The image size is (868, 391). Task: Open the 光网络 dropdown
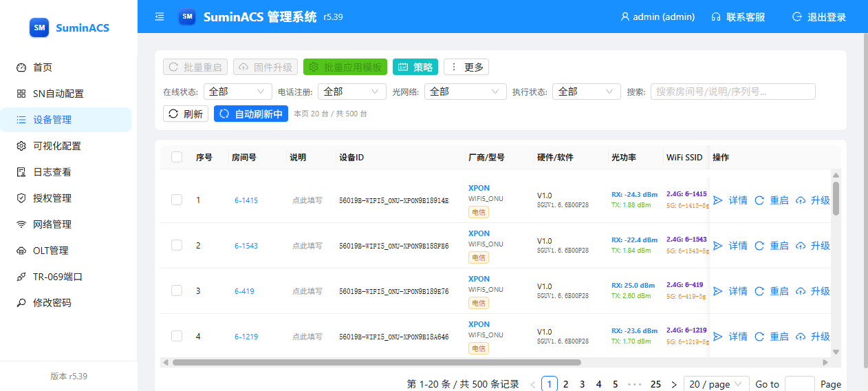466,92
